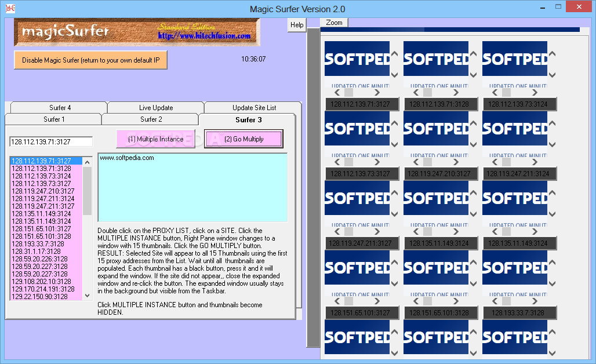Click down arrow beside thumbnail above 128.193.33.7:3128 button

pos(553,283)
